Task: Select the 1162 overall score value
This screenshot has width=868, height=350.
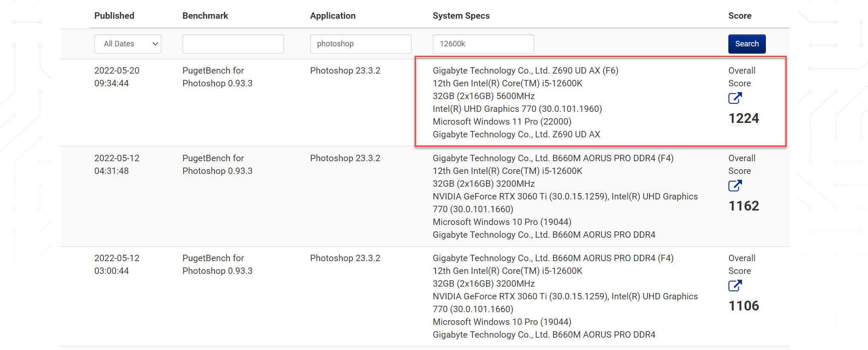Action: (x=744, y=206)
